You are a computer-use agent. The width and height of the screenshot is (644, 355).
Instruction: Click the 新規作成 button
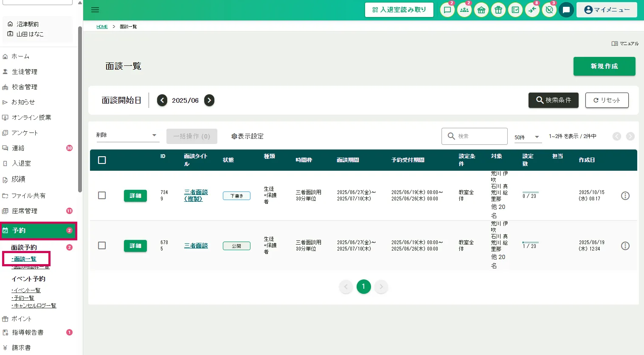point(604,66)
